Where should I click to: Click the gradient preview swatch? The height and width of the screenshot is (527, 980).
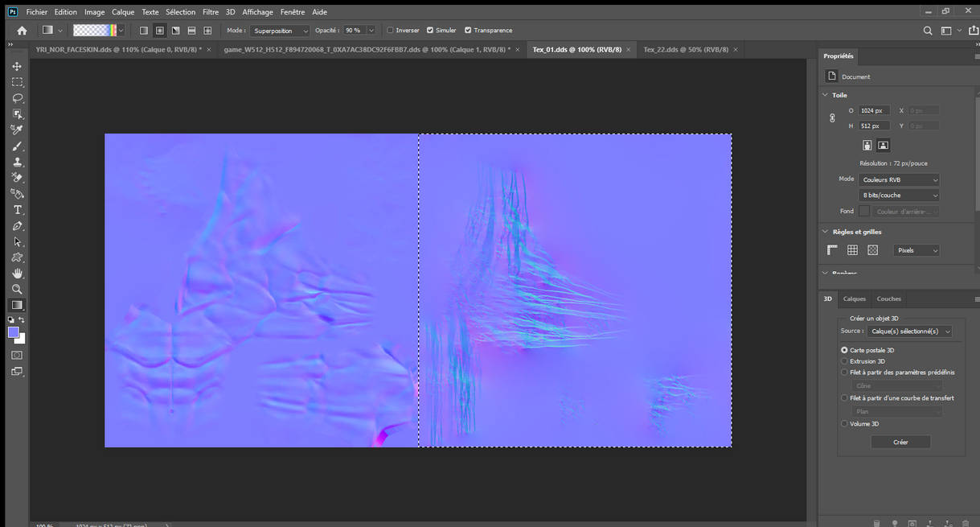94,31
